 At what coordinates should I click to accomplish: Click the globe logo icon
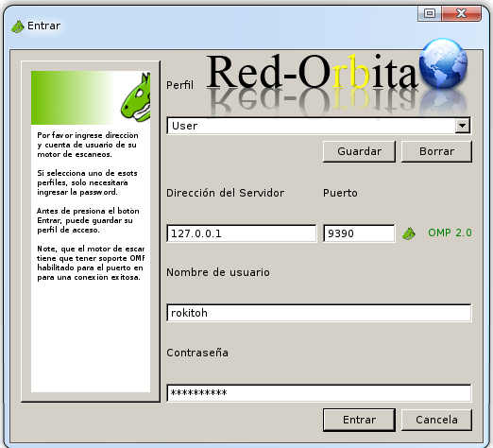click(443, 63)
